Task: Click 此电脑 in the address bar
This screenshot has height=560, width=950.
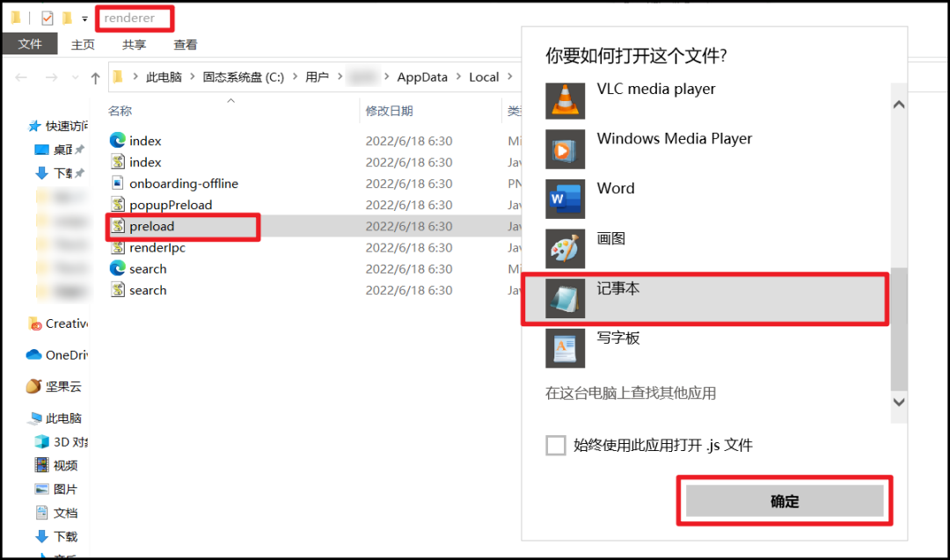Action: [x=164, y=76]
